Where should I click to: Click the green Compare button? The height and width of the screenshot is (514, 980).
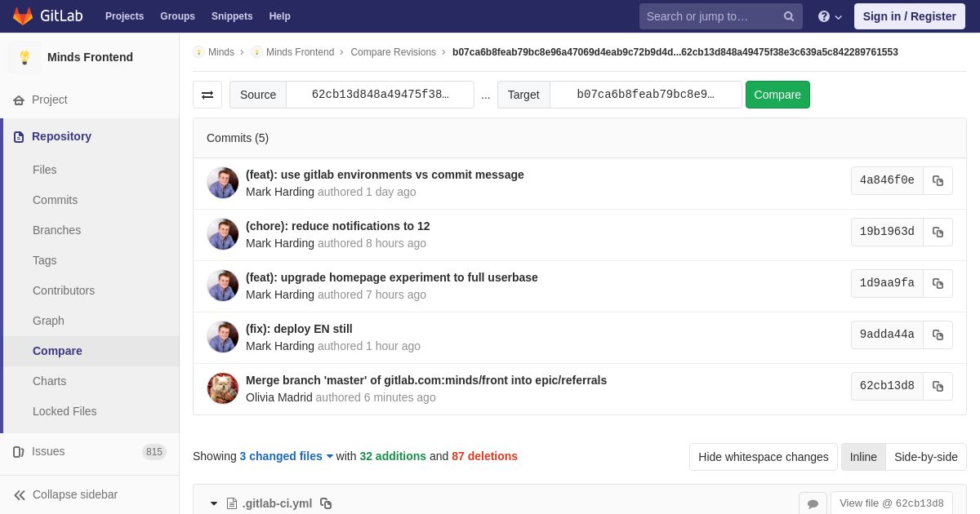tap(777, 95)
